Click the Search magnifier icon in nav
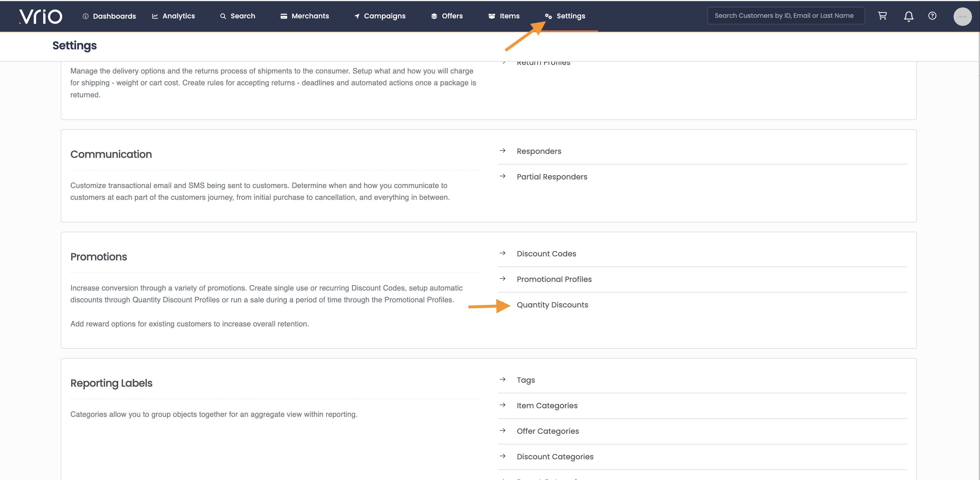 (223, 16)
